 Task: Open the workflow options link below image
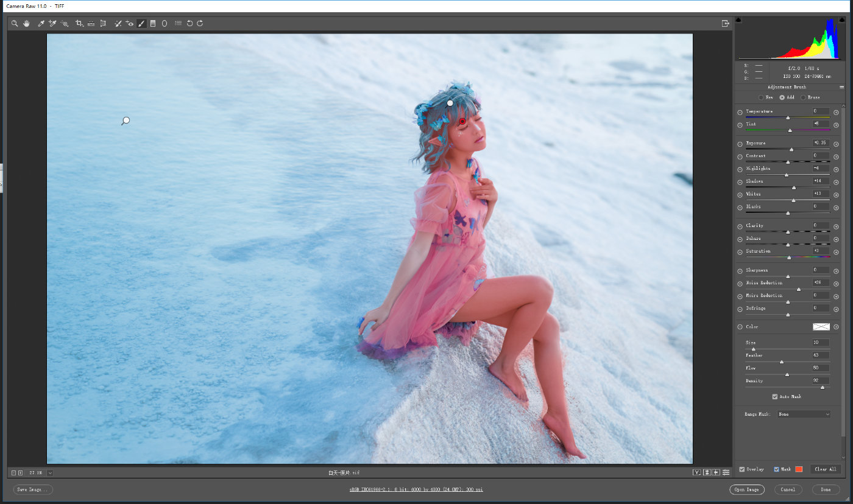coord(417,489)
